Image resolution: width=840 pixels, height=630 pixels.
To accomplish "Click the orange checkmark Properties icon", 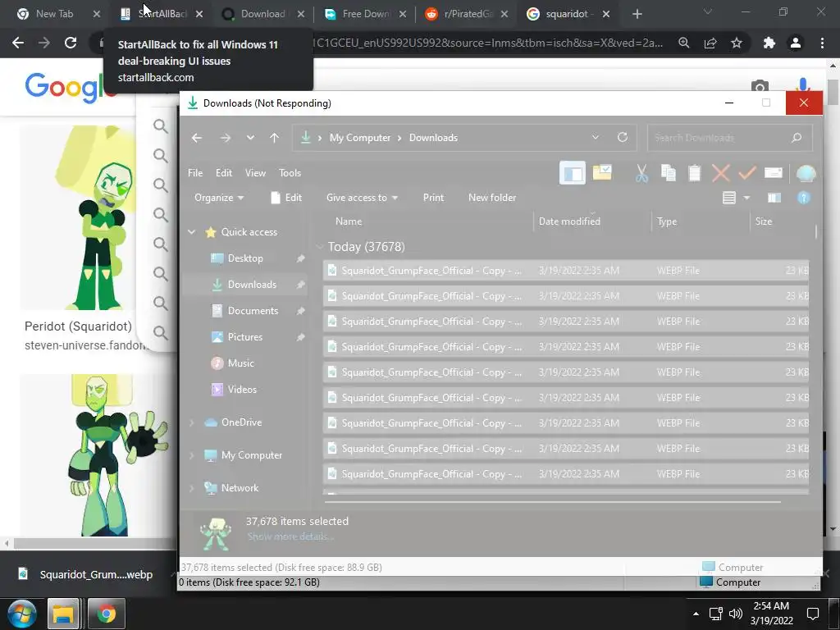I will 746,173.
